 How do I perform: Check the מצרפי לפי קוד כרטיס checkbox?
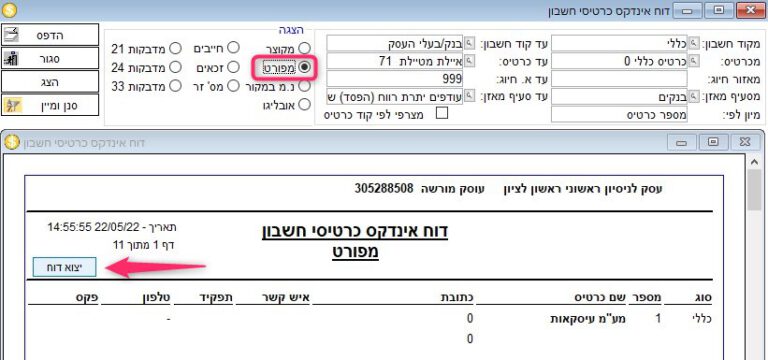click(x=442, y=114)
